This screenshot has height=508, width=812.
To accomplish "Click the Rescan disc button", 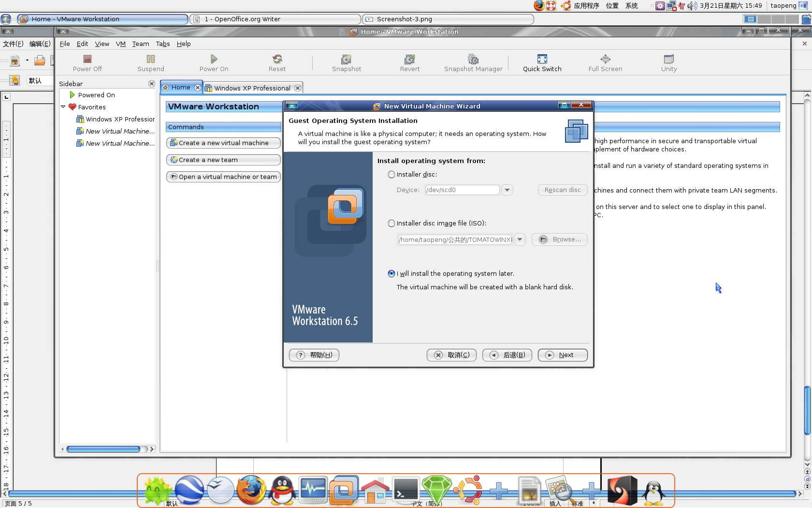I will point(563,190).
